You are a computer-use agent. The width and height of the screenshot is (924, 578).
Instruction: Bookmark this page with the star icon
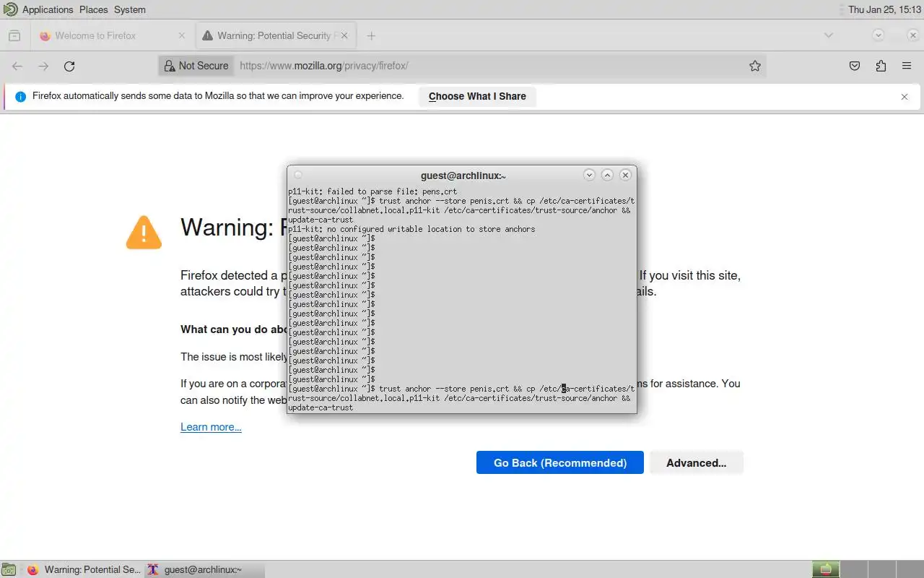point(755,66)
